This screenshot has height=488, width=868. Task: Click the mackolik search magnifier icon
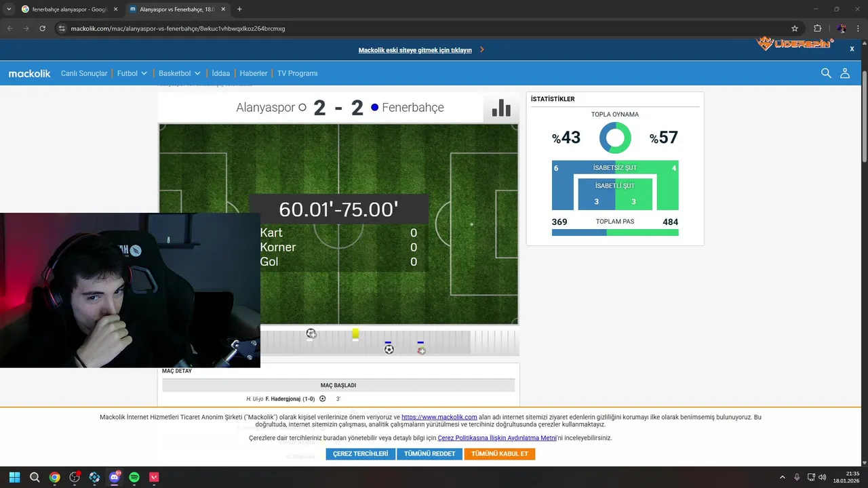[826, 73]
